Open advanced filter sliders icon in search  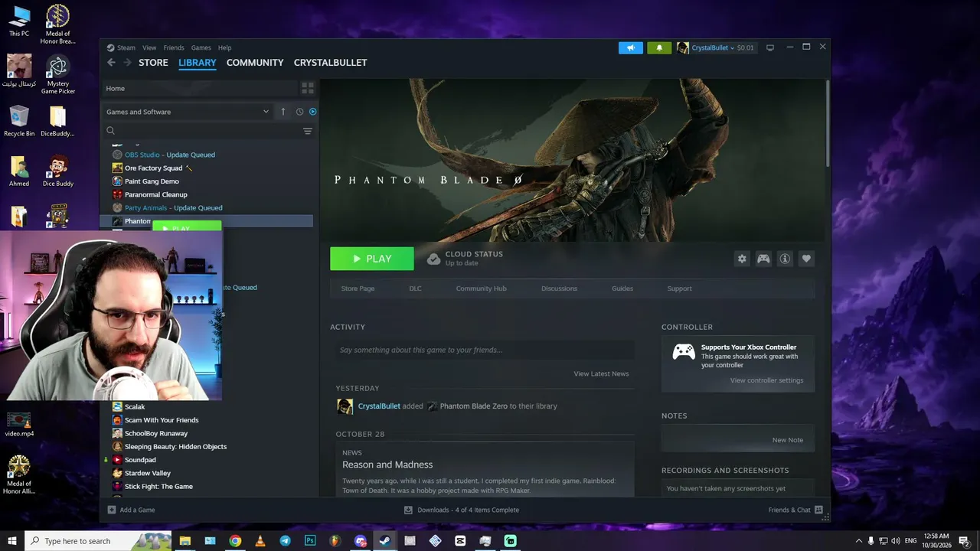tap(308, 131)
